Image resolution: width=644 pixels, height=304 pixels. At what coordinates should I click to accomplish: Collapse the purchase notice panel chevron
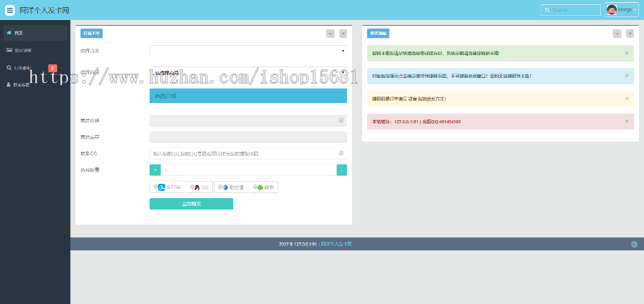coord(617,34)
